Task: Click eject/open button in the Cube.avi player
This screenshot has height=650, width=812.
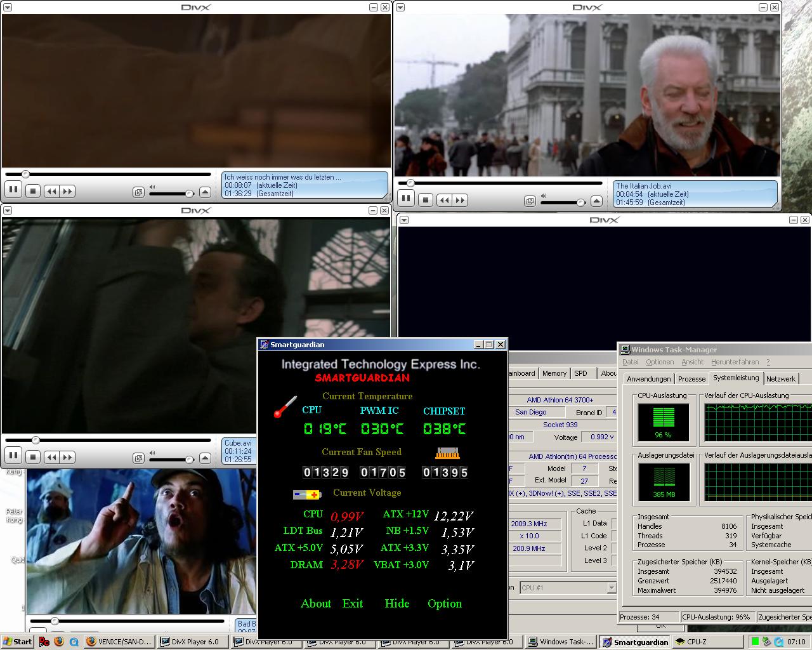Action: (205, 458)
